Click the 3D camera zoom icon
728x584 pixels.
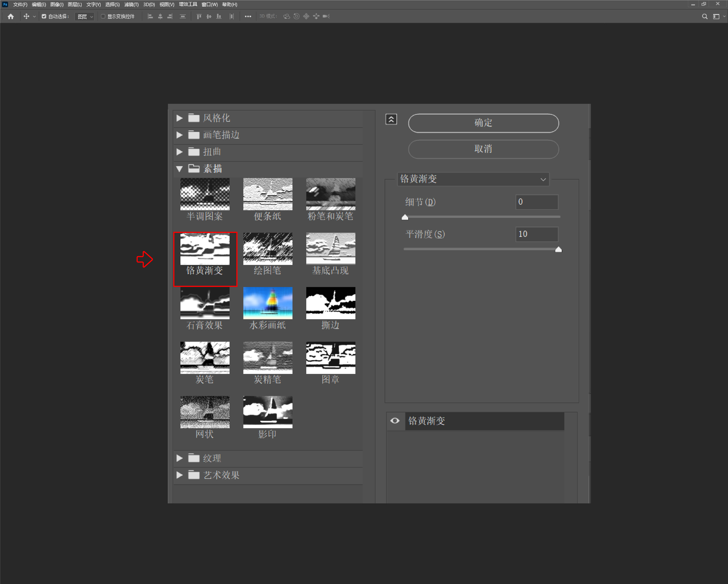pos(326,16)
